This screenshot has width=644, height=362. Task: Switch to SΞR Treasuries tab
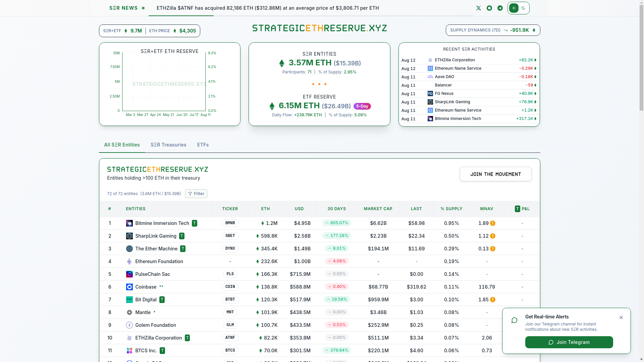click(x=168, y=145)
